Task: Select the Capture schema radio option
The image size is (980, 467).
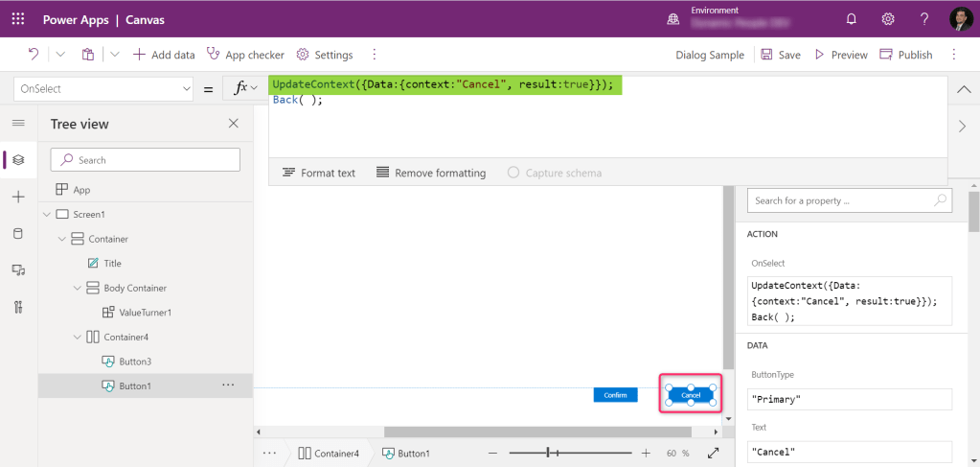Action: pyautogui.click(x=513, y=173)
